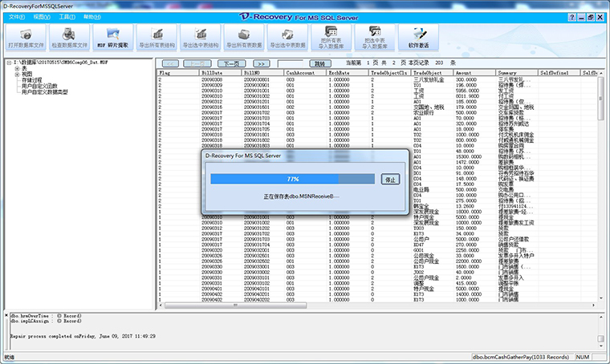Import selected table into database (把选中表导入数据库)
The height and width of the screenshot is (364, 610).
pos(375,38)
